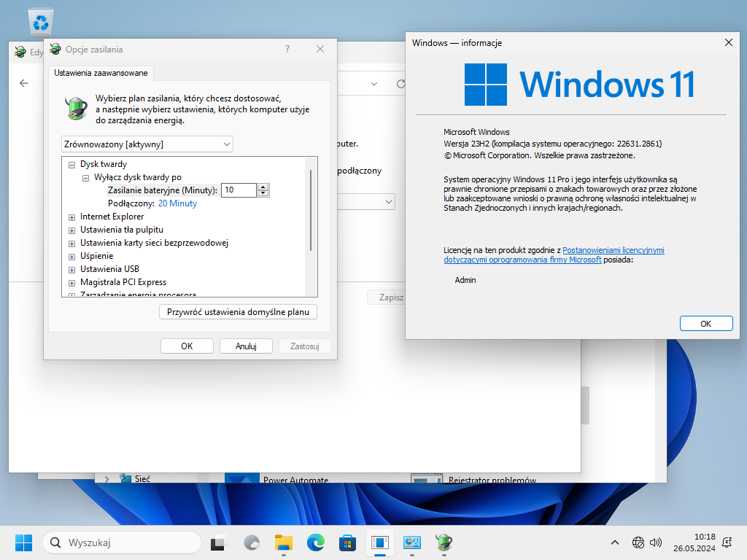Collapse the Wyłącz dysk twardy po node
This screenshot has height=560, width=747.
tap(86, 178)
